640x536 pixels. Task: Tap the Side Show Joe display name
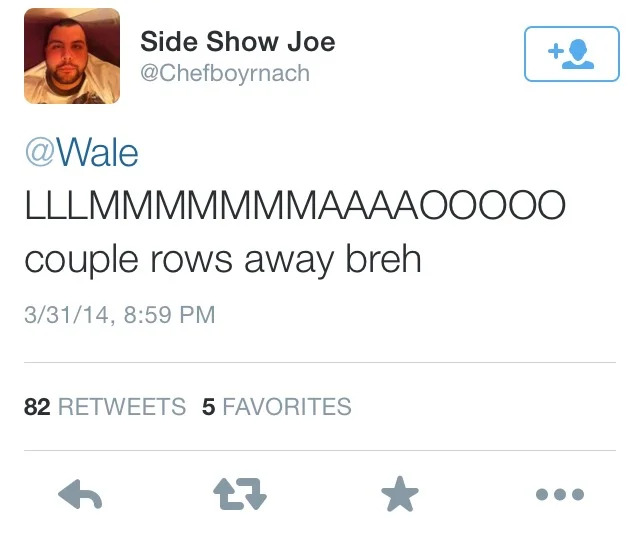238,42
